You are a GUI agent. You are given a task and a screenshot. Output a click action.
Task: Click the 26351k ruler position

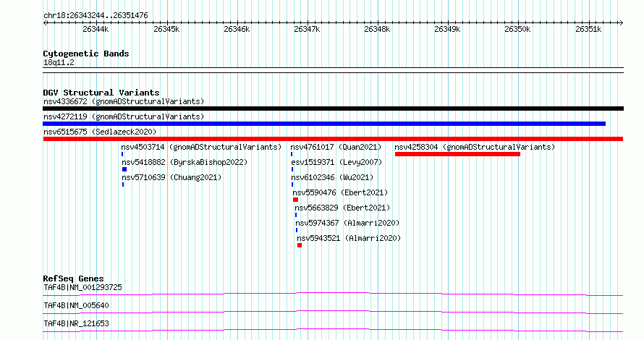click(588, 29)
